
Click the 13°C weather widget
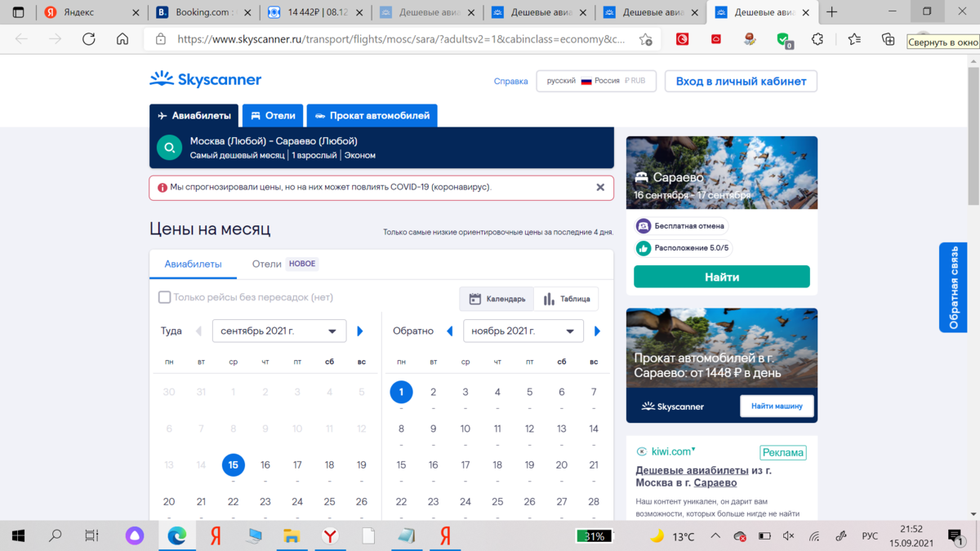[x=674, y=536]
